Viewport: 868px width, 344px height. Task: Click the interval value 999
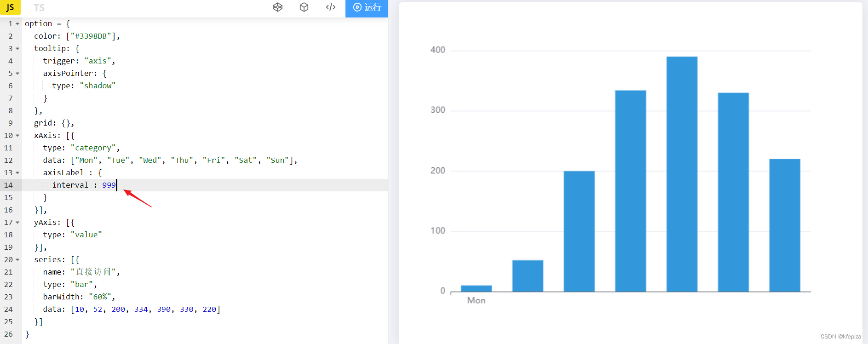(x=109, y=185)
